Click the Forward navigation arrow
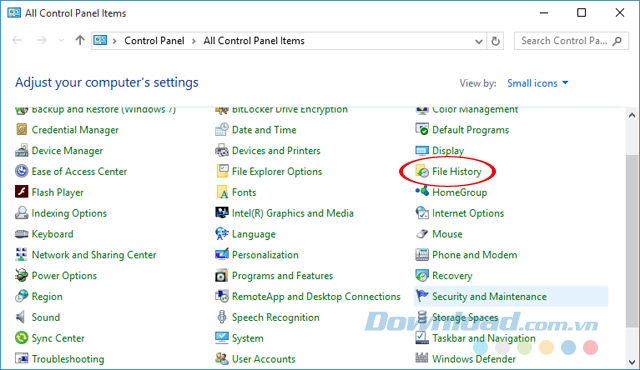This screenshot has width=640, height=370. click(41, 40)
